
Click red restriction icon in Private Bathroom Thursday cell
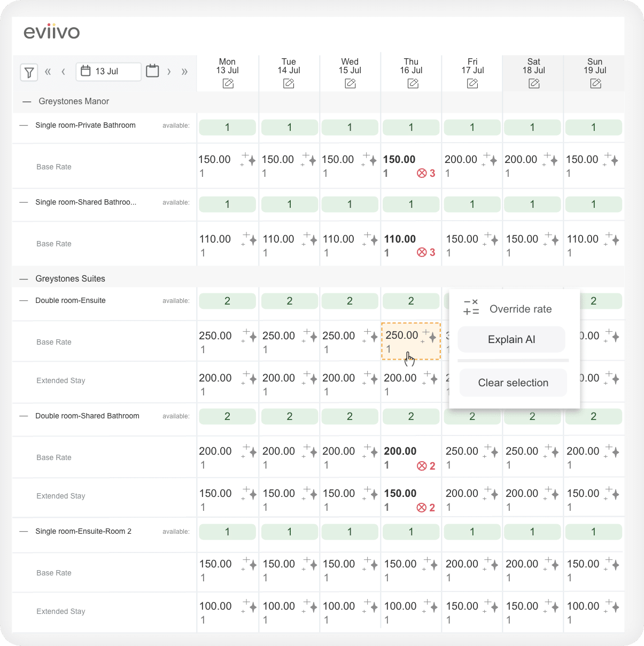(422, 173)
